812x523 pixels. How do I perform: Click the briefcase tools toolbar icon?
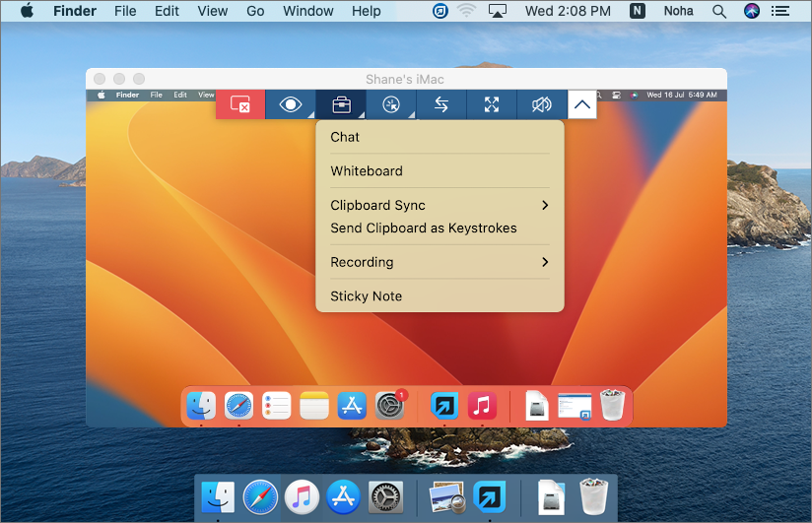tap(341, 104)
